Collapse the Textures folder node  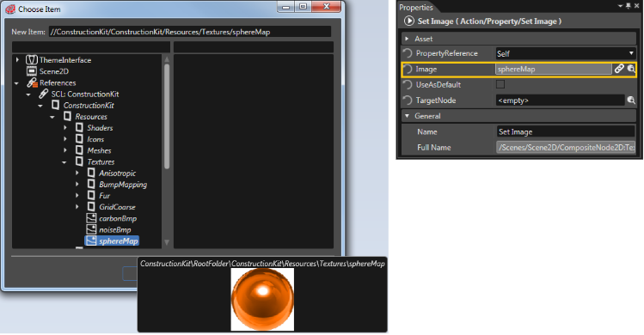coord(64,162)
